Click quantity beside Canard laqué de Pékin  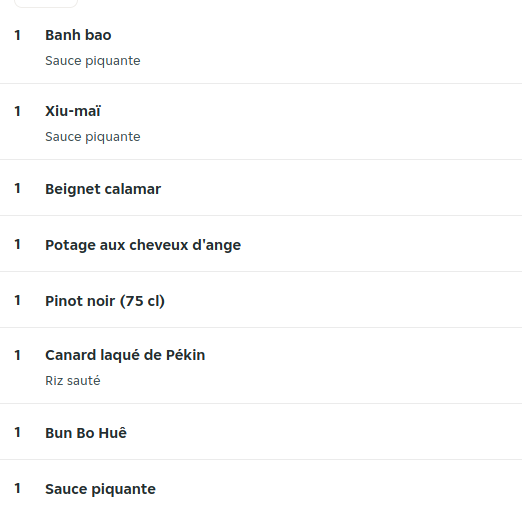pyautogui.click(x=18, y=355)
